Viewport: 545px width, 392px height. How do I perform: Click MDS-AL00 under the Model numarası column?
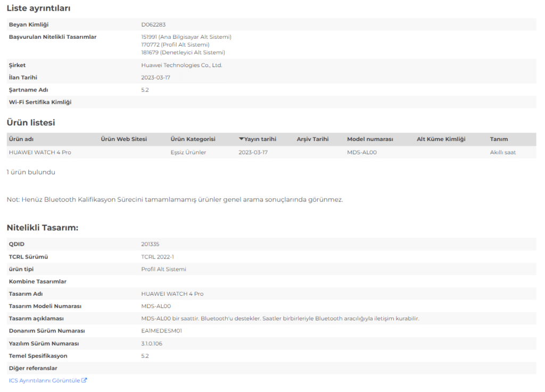pos(362,153)
